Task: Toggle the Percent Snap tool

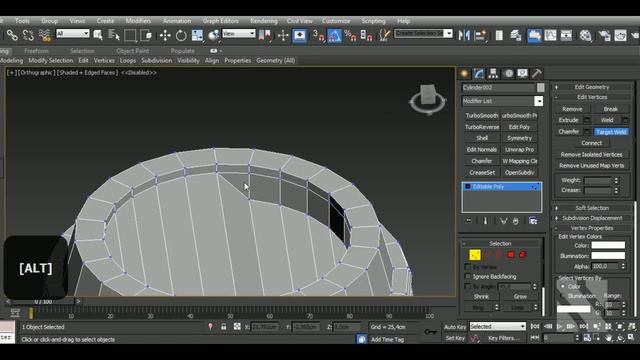Action: 350,36
